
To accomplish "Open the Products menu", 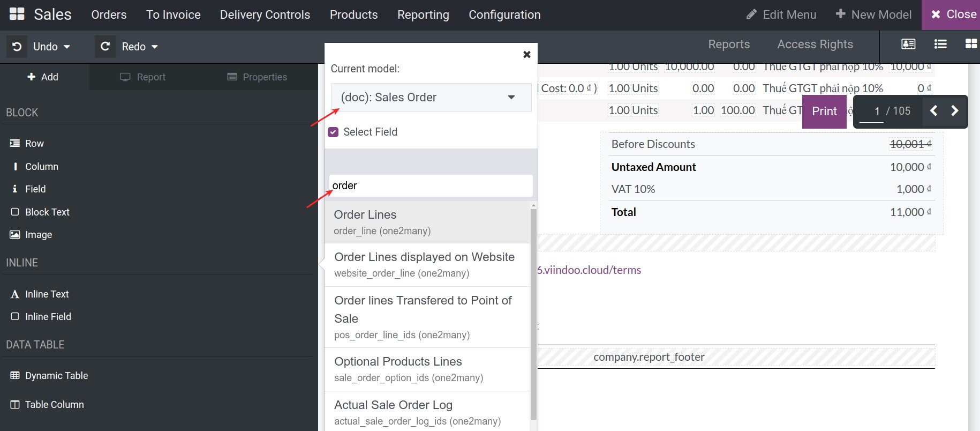I will coord(354,14).
